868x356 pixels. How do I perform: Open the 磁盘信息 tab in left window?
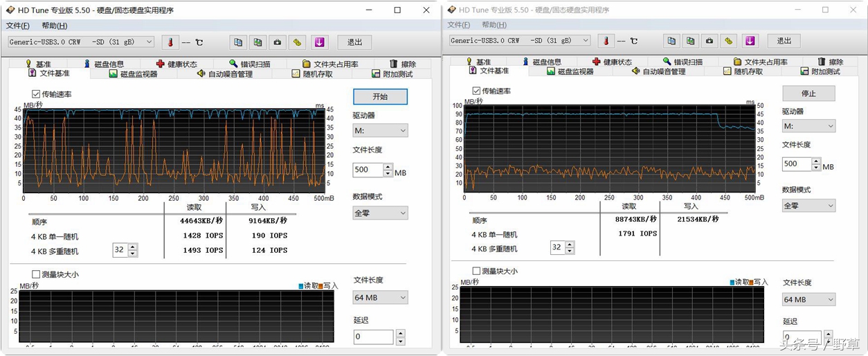tap(105, 64)
